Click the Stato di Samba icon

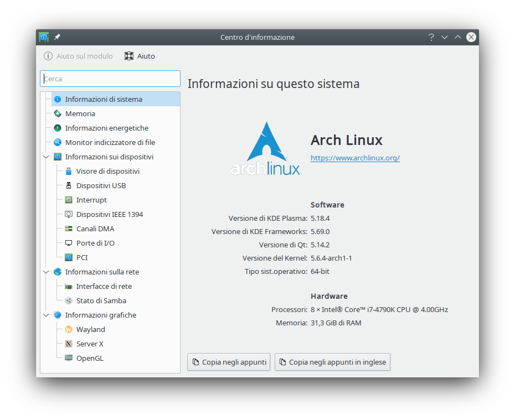tap(69, 300)
